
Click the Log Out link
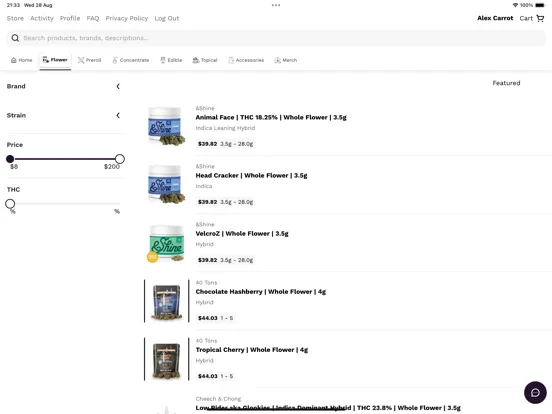tap(167, 18)
